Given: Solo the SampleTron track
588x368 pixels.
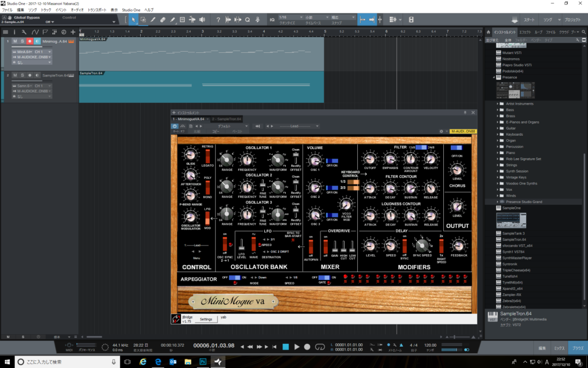Looking at the screenshot, I should click(22, 75).
